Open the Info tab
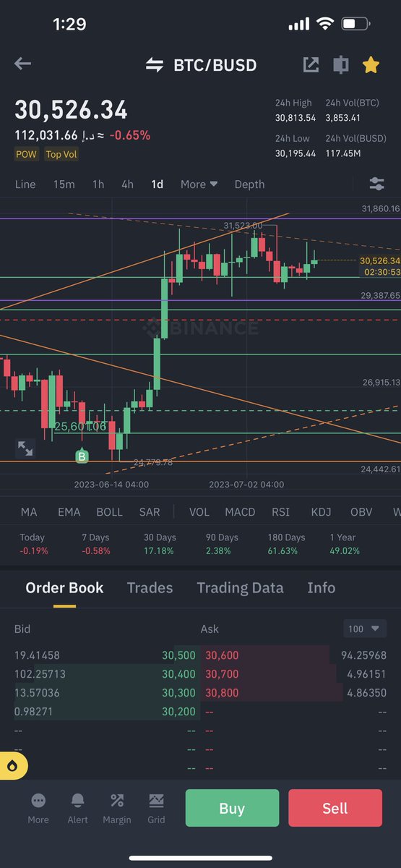 click(x=322, y=588)
